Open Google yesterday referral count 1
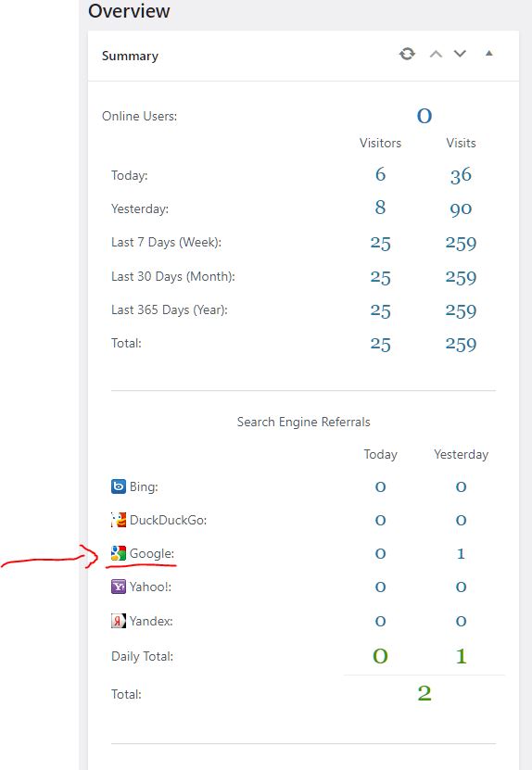 click(461, 553)
